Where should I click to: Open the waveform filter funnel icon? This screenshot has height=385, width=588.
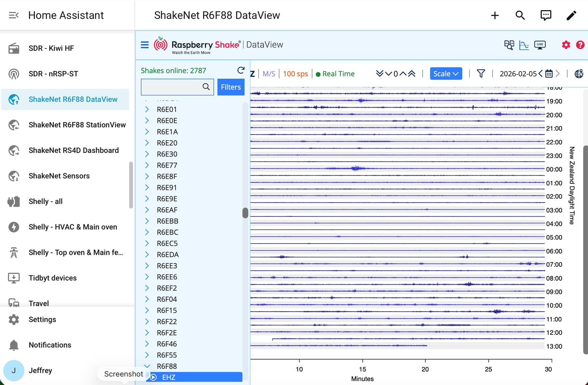[x=481, y=74]
